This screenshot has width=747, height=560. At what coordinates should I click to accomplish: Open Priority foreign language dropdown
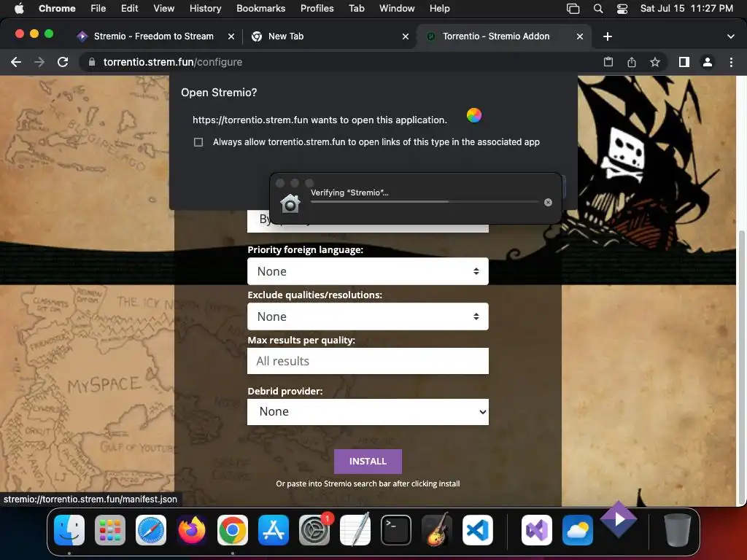(x=368, y=271)
